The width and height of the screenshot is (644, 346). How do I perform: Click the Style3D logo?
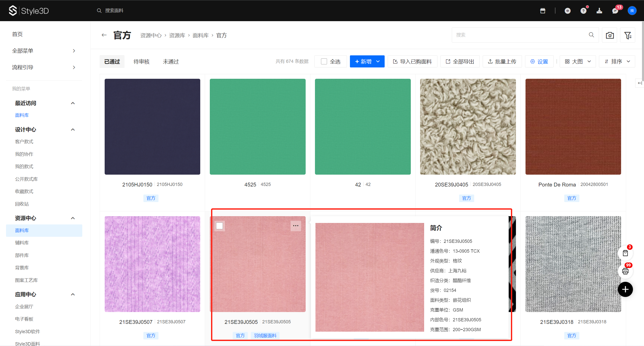click(x=29, y=11)
